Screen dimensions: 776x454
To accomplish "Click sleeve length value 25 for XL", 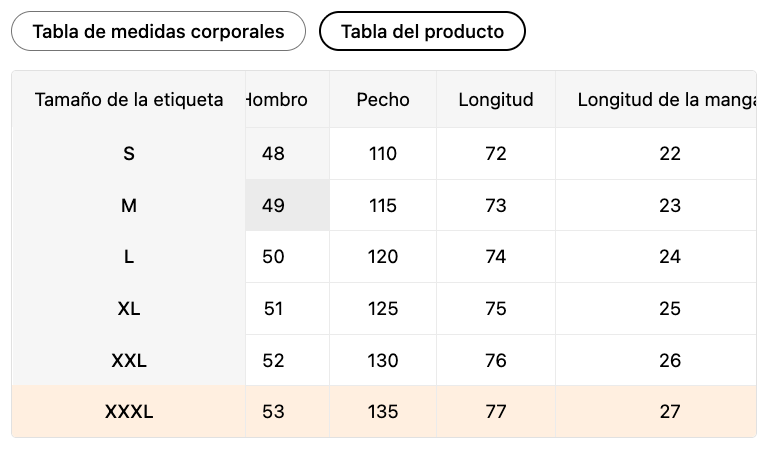I will [x=670, y=309].
